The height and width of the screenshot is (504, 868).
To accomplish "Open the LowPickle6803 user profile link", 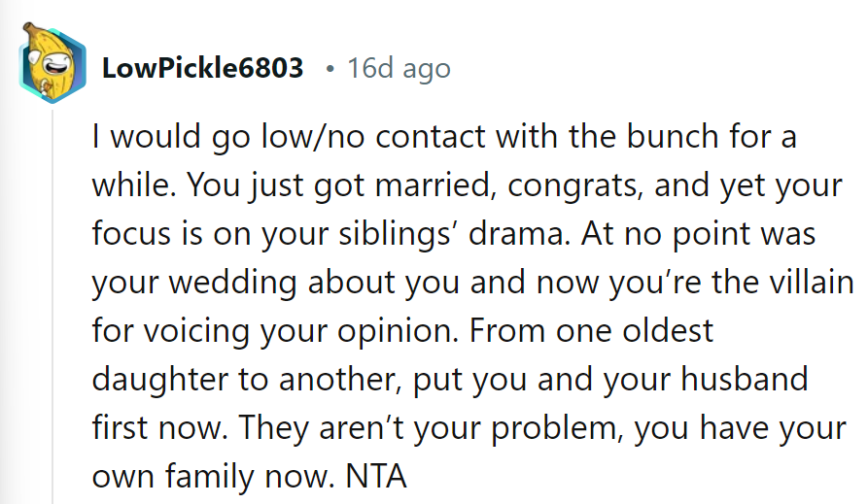I will pos(202,69).
